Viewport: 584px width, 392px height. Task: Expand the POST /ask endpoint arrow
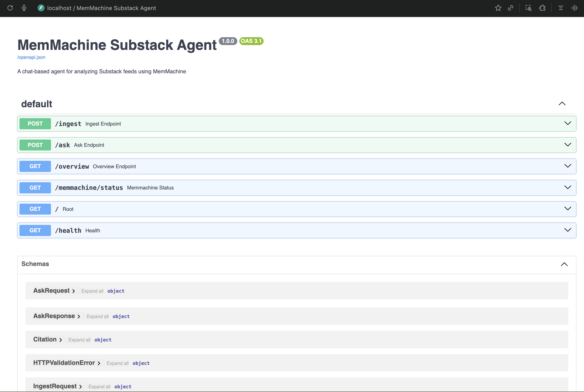tap(568, 145)
